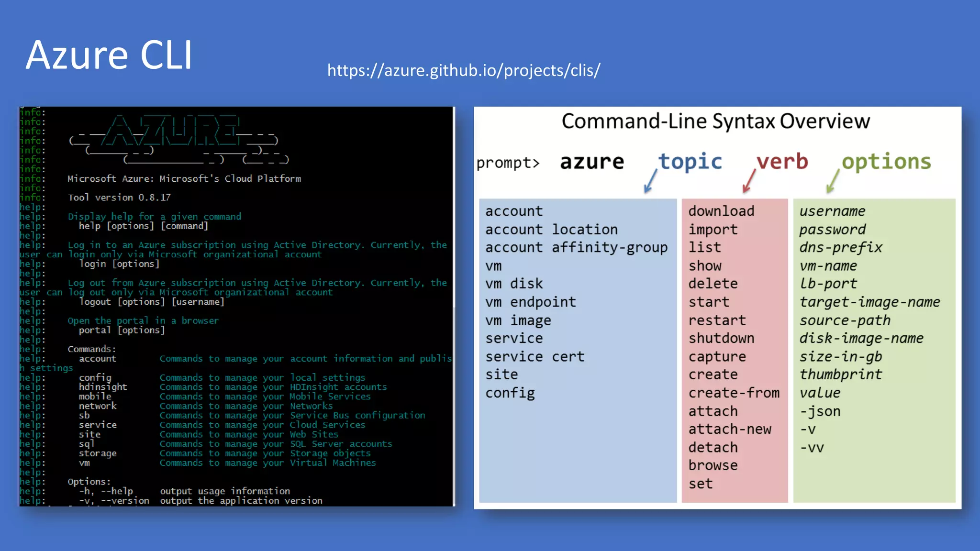
Task: Click the 'size-in-gb' option
Action: (841, 357)
